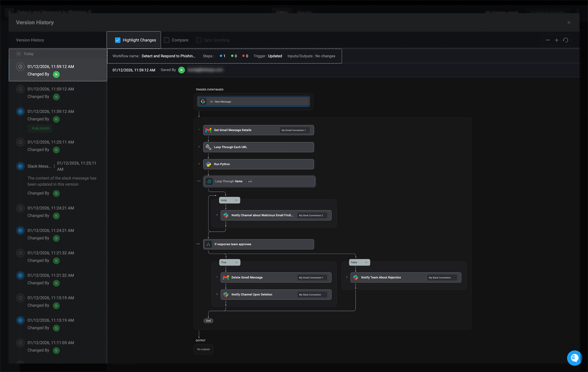Click loop icon on Loop Through items
Screen dimensions: 588x372
[x=209, y=181]
